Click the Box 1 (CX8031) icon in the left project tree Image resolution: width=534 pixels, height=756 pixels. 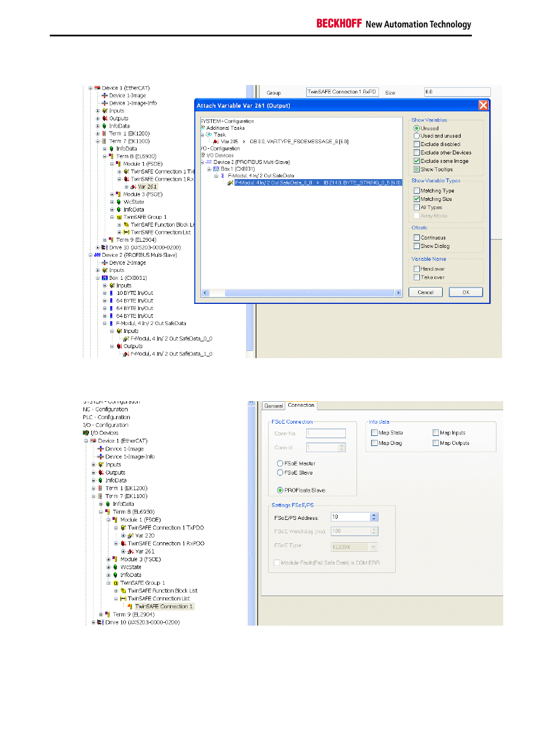click(105, 278)
